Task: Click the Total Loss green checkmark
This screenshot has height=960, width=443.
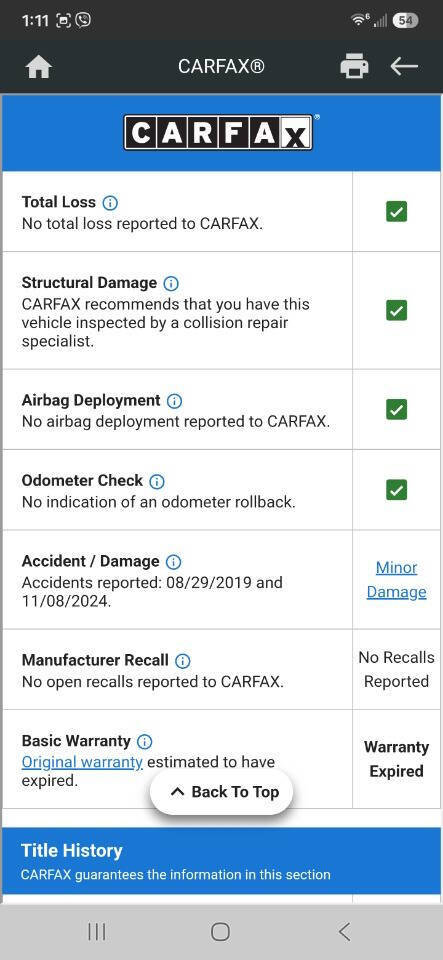Action: pyautogui.click(x=396, y=212)
